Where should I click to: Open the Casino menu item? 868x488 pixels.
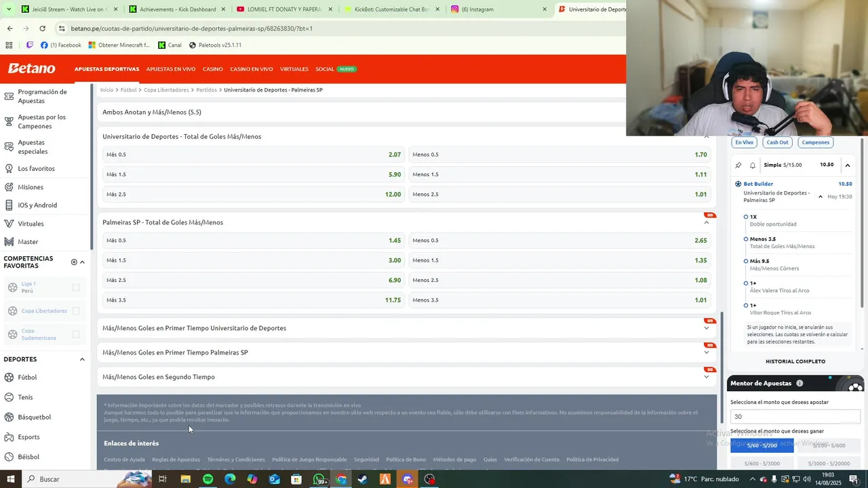[213, 69]
